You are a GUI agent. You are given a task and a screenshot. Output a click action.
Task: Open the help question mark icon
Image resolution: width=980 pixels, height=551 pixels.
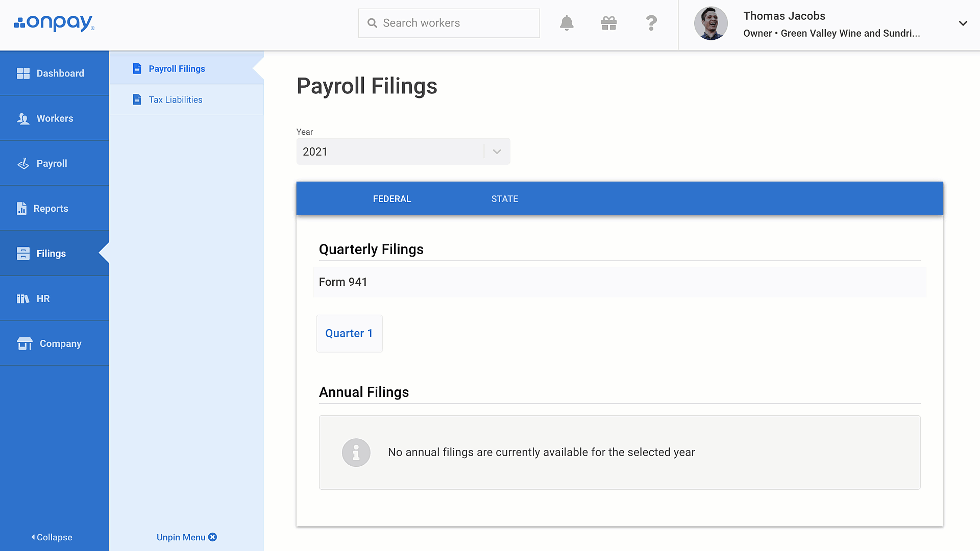coord(651,23)
